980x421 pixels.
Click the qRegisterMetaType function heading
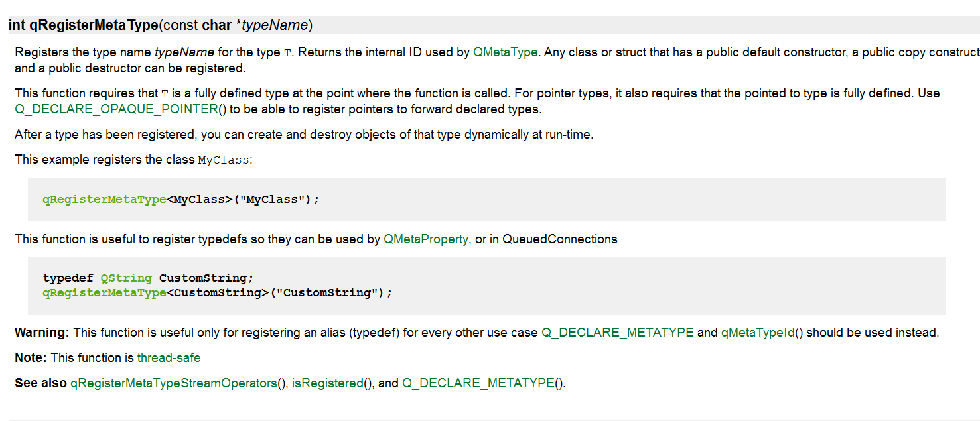pos(92,25)
